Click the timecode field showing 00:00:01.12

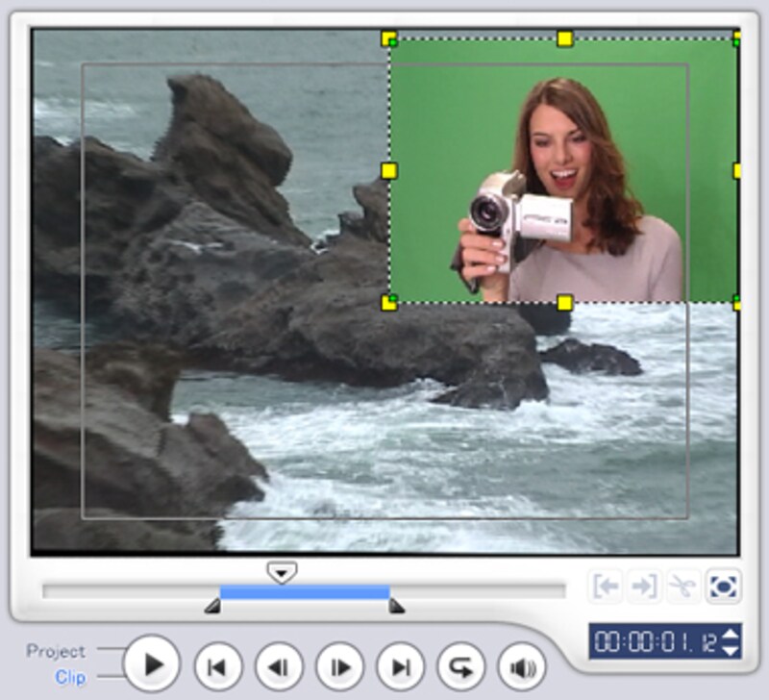[x=654, y=642]
